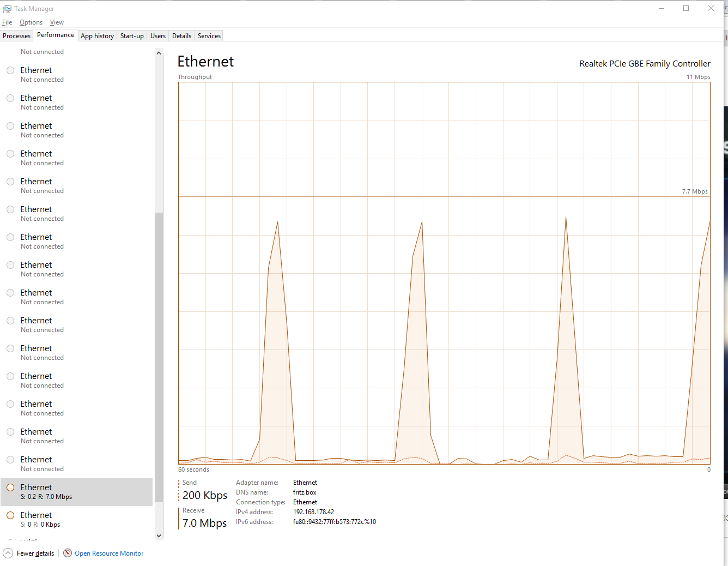This screenshot has height=566, width=728.
Task: Open the View menu
Action: [57, 22]
